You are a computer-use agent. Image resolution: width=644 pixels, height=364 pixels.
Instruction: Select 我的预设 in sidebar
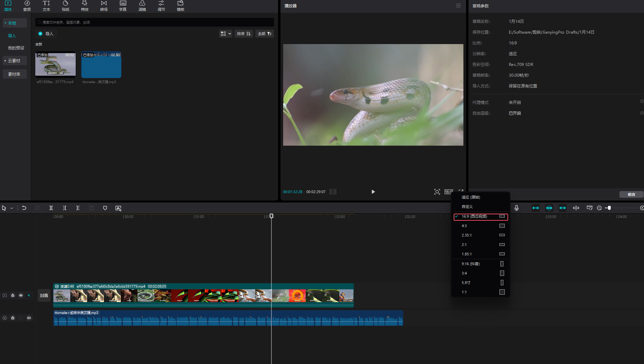pyautogui.click(x=16, y=48)
